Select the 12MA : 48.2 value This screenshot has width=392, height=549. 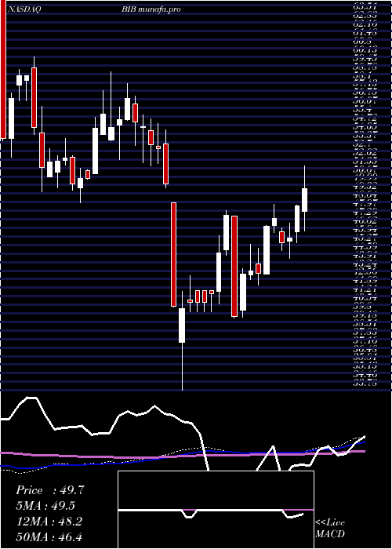coord(49,522)
